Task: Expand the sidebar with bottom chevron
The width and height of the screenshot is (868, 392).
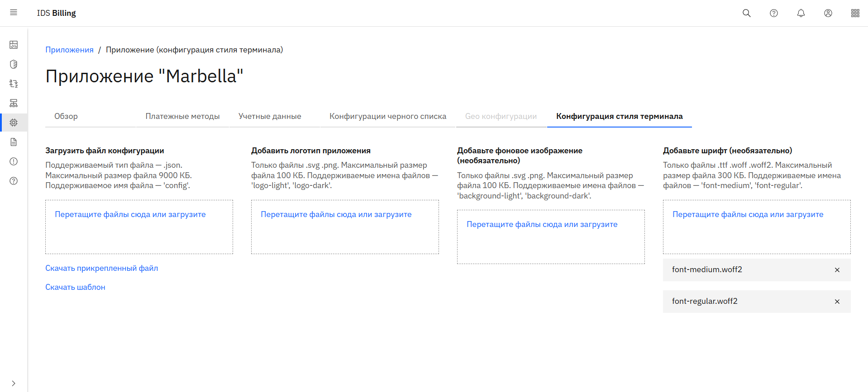Action: (x=14, y=383)
